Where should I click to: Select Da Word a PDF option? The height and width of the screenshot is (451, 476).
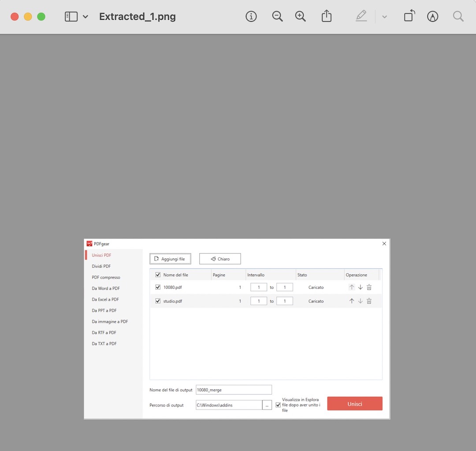(x=106, y=288)
